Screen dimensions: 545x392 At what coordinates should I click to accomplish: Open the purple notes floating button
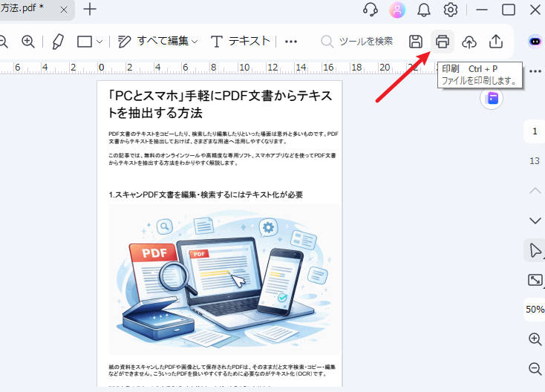click(x=492, y=98)
